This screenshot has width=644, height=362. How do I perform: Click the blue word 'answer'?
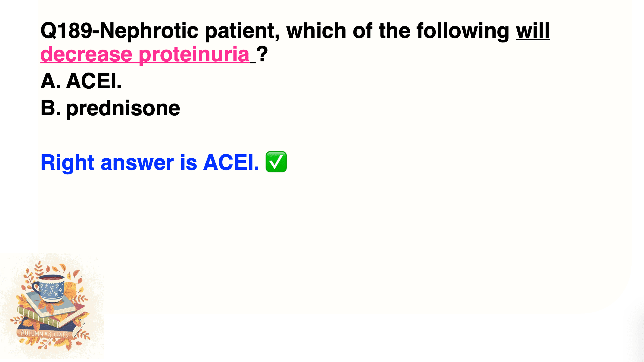(x=137, y=164)
